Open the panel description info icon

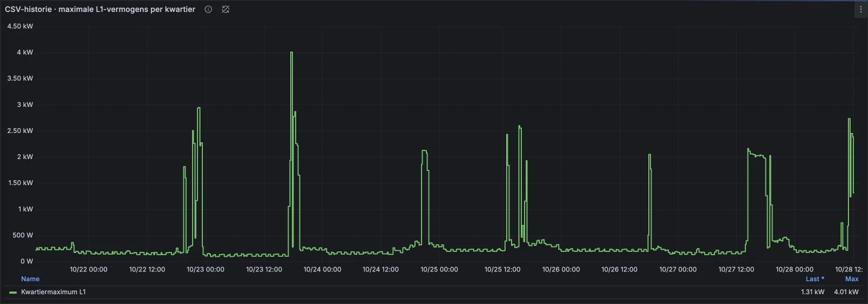(x=208, y=9)
